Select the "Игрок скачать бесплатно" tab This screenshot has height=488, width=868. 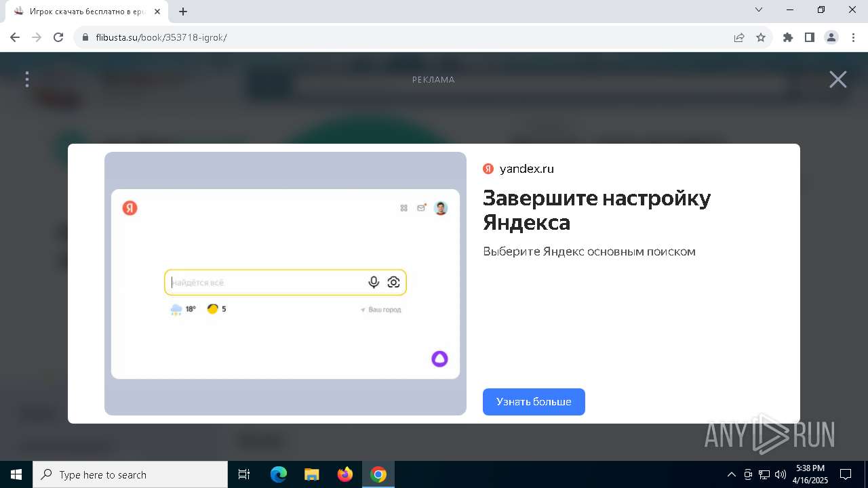click(x=87, y=12)
